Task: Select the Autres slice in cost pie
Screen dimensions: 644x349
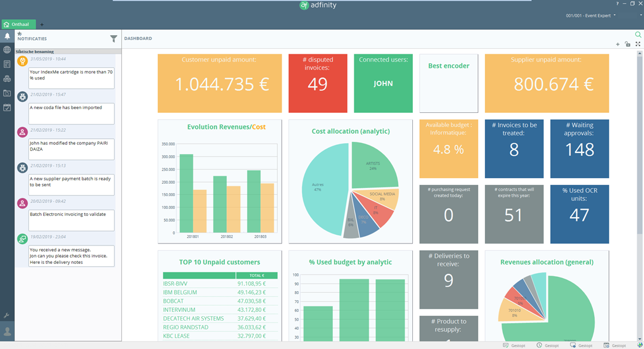Action: point(320,189)
